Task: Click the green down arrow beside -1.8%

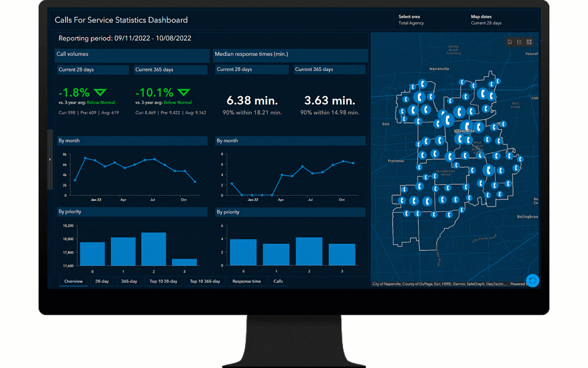Action: coord(100,92)
